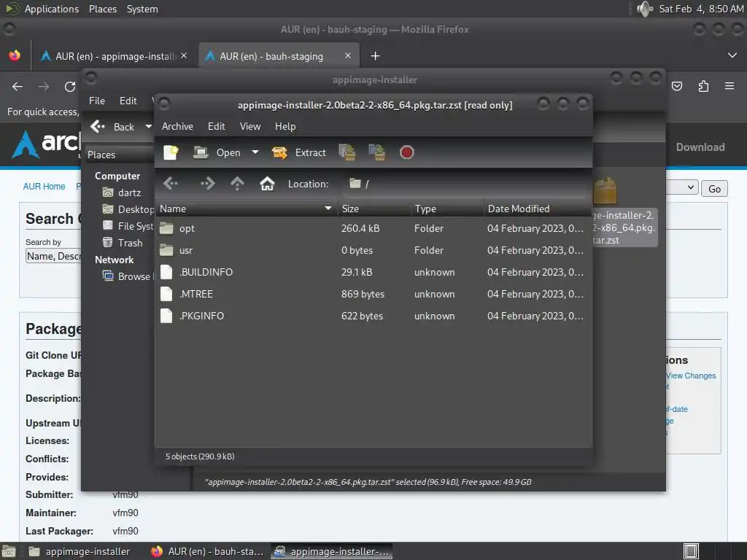This screenshot has width=747, height=560.
Task: Expand the Back history dropdown arrow
Action: [x=148, y=127]
